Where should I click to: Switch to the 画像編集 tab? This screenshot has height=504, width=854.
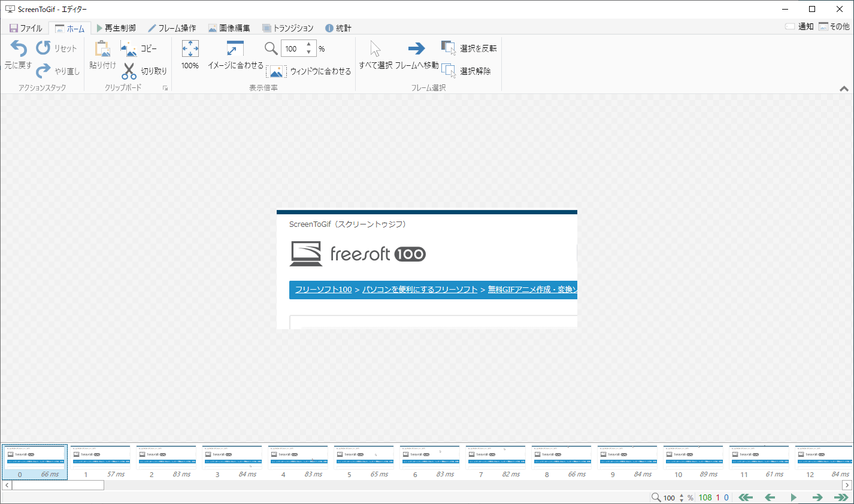229,28
